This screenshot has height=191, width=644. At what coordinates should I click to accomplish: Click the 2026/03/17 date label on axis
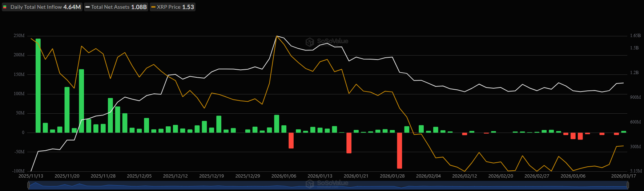point(623,176)
